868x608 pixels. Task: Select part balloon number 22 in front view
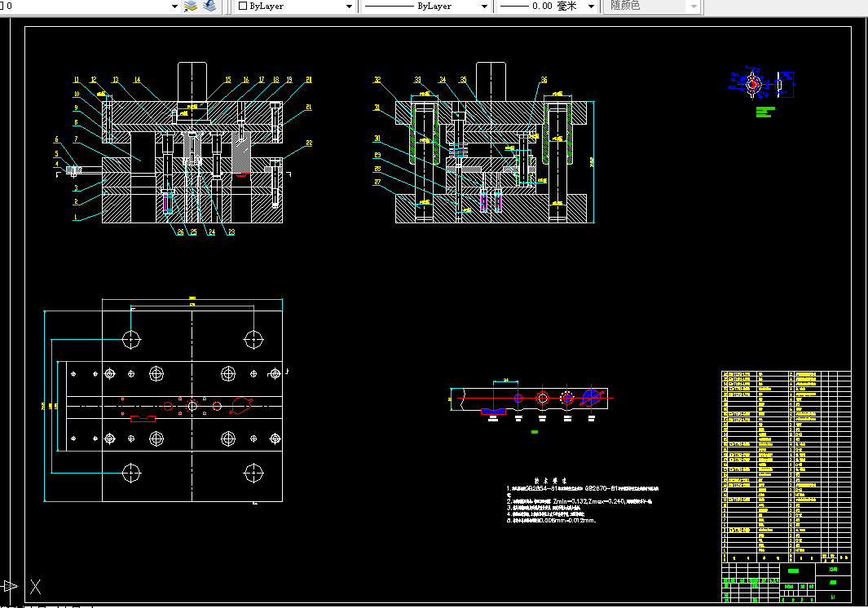click(309, 143)
